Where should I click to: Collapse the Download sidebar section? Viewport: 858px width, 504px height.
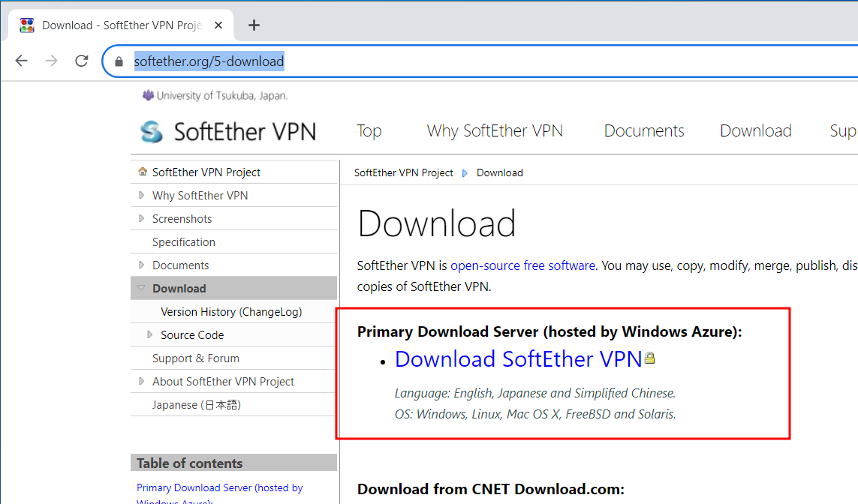(141, 288)
